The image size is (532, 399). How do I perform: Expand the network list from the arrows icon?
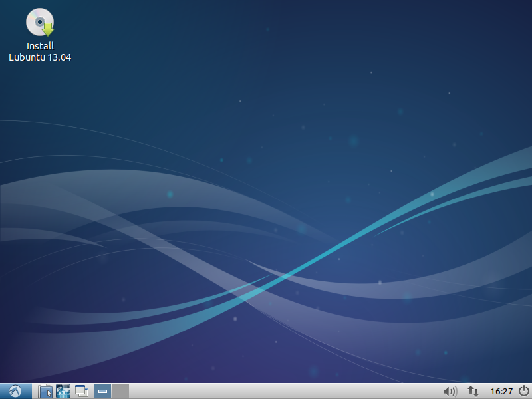click(x=473, y=392)
